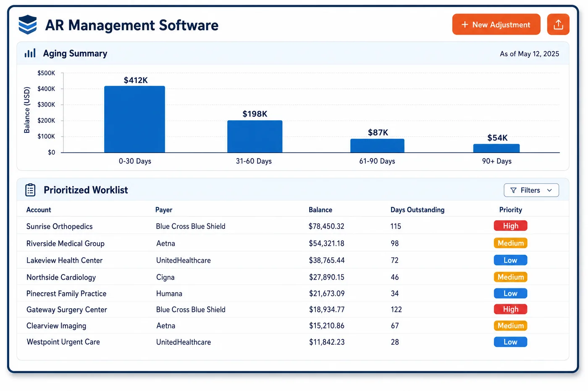The width and height of the screenshot is (588, 391).
Task: Sort by the Priority column header
Action: (x=511, y=210)
